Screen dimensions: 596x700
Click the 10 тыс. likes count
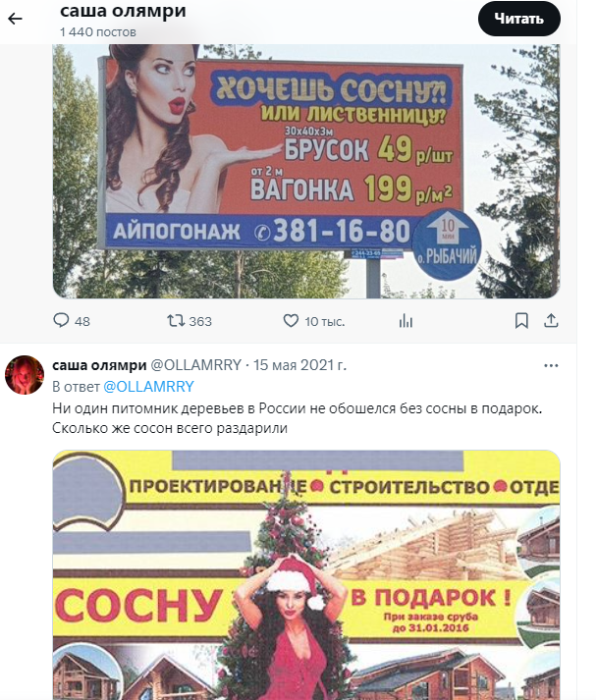pyautogui.click(x=325, y=321)
